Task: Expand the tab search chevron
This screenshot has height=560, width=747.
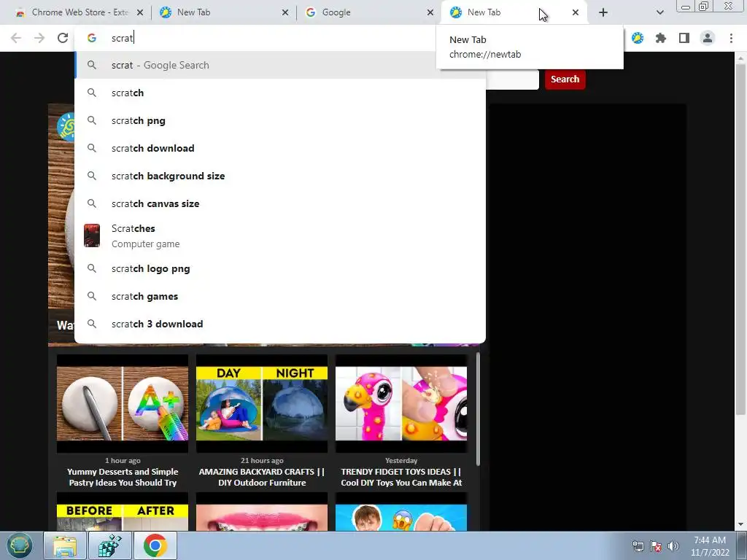Action: [x=659, y=12]
